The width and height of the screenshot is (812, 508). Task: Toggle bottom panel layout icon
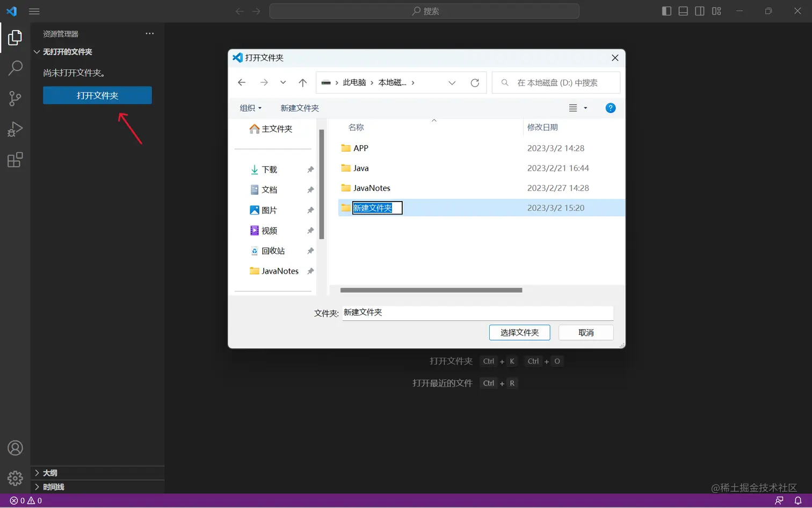(683, 11)
